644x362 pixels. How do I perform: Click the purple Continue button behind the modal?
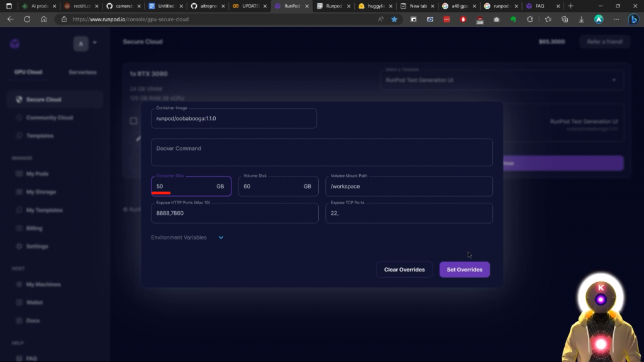pyautogui.click(x=563, y=163)
